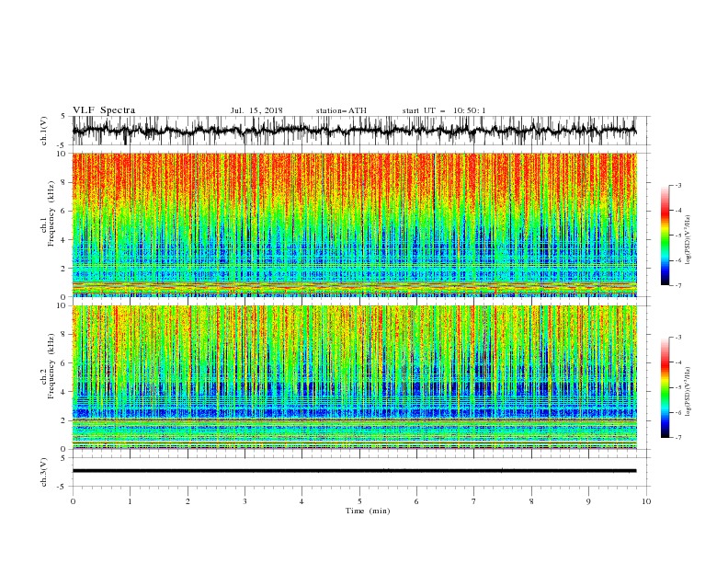728x563 pixels.
Task: Click the "10" tick on ch.1 frequency axis
Action: point(63,154)
